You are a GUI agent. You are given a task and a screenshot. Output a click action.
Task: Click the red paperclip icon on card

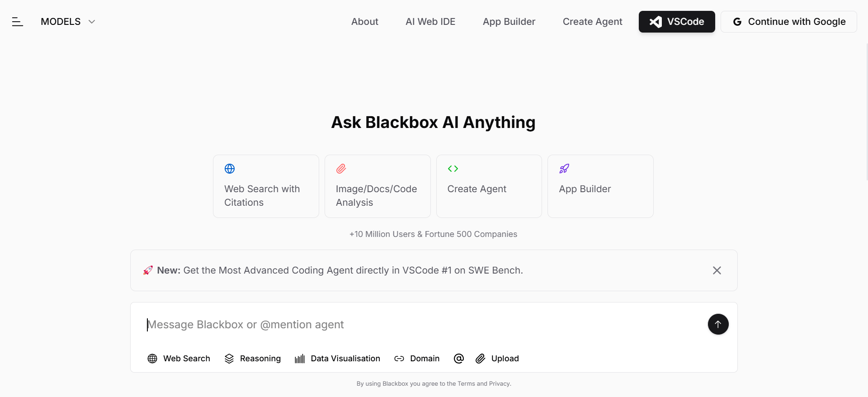click(341, 169)
